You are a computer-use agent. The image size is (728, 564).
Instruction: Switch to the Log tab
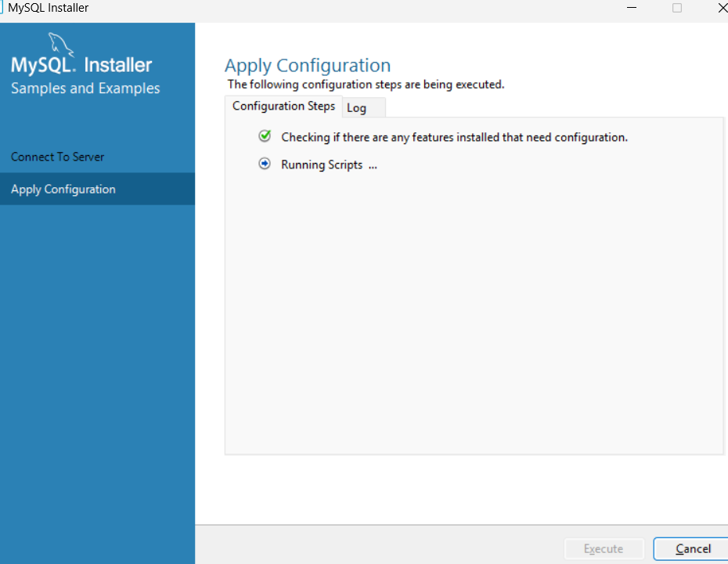pos(363,108)
